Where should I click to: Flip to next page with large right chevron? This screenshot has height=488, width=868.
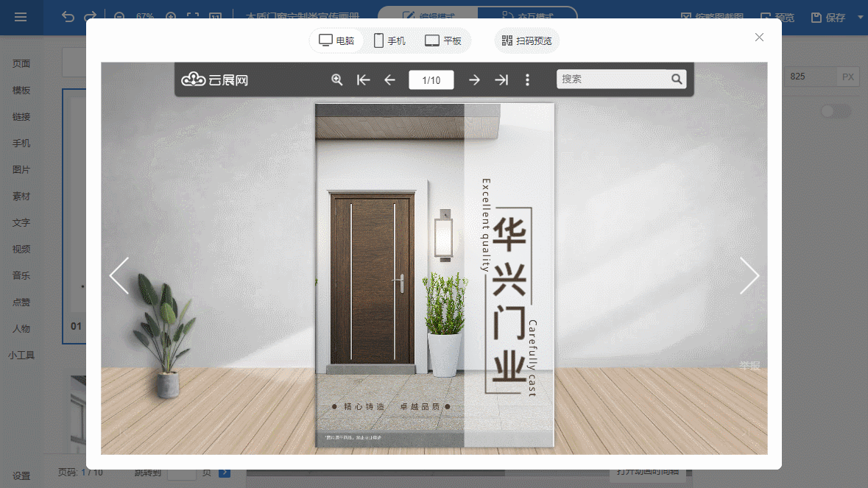749,275
